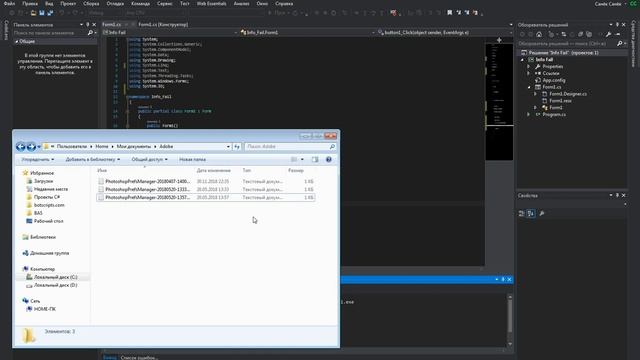Open the address bar history dropdown in Explorer
640x360 pixels.
228,147
